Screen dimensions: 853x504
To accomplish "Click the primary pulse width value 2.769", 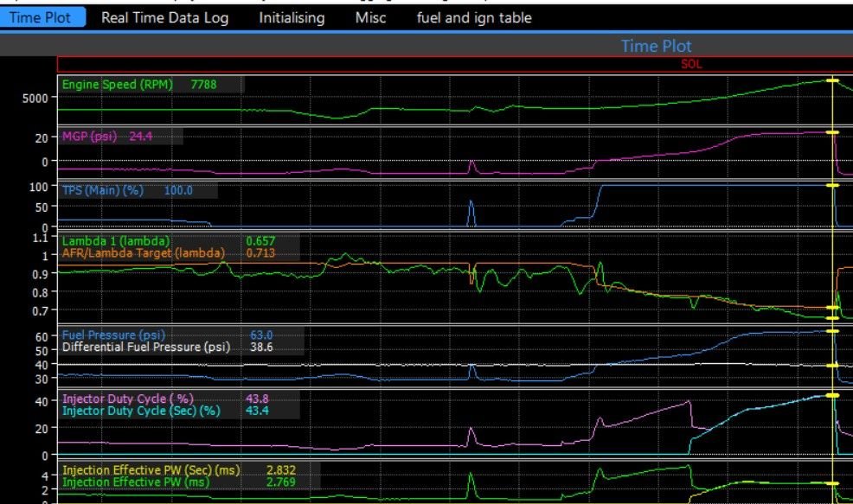I will click(x=280, y=482).
